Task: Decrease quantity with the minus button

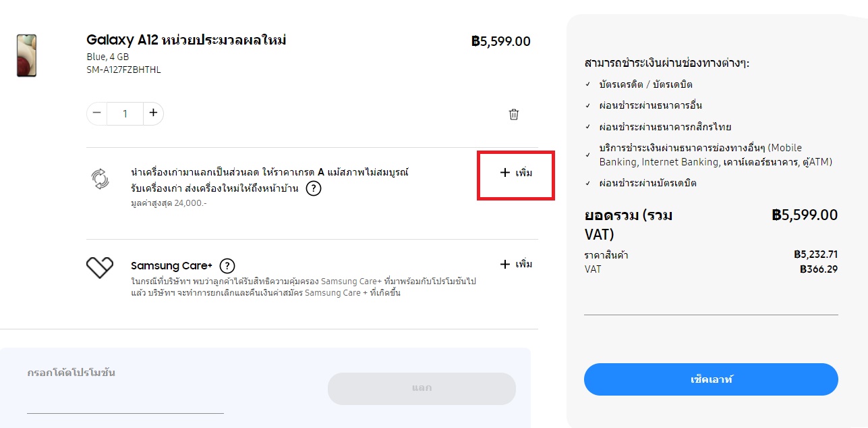Action: (x=97, y=113)
